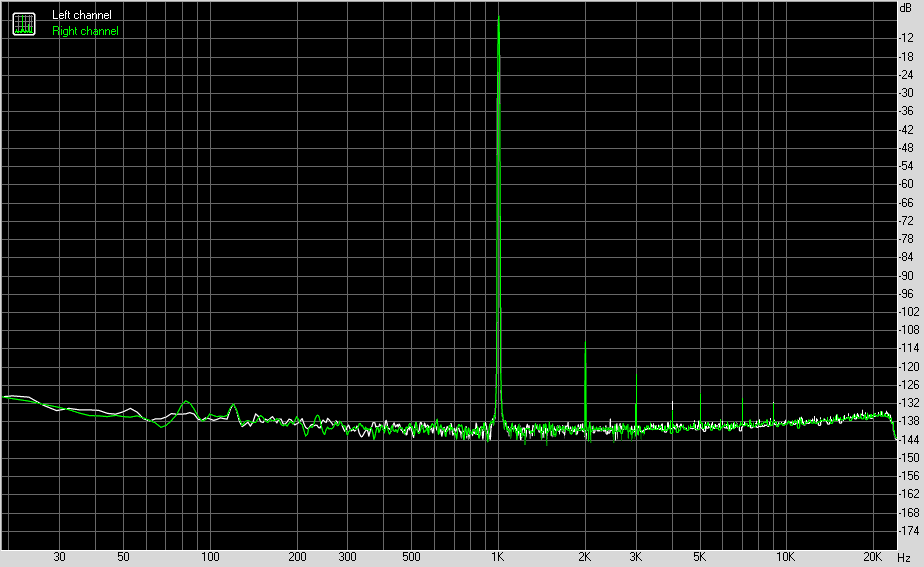Viewport: 924px width, 567px height.
Task: Click the Hz unit label on the frequency axis
Action: (905, 556)
